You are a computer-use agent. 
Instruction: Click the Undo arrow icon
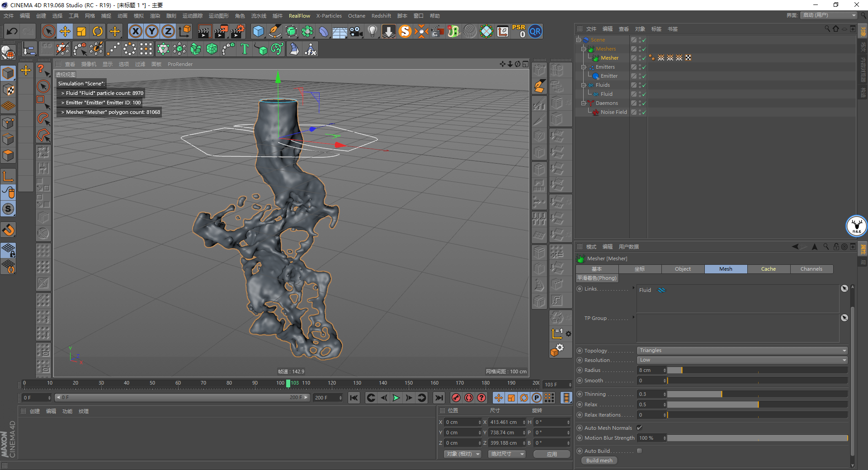click(12, 31)
